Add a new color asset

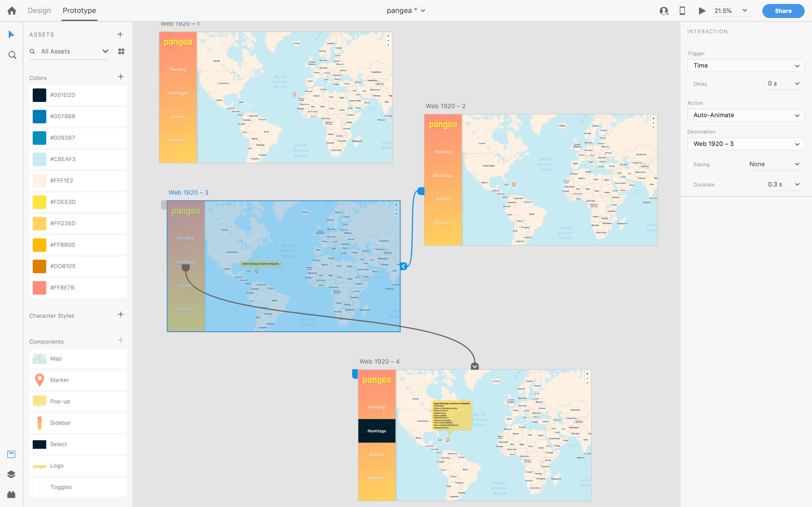tap(121, 77)
